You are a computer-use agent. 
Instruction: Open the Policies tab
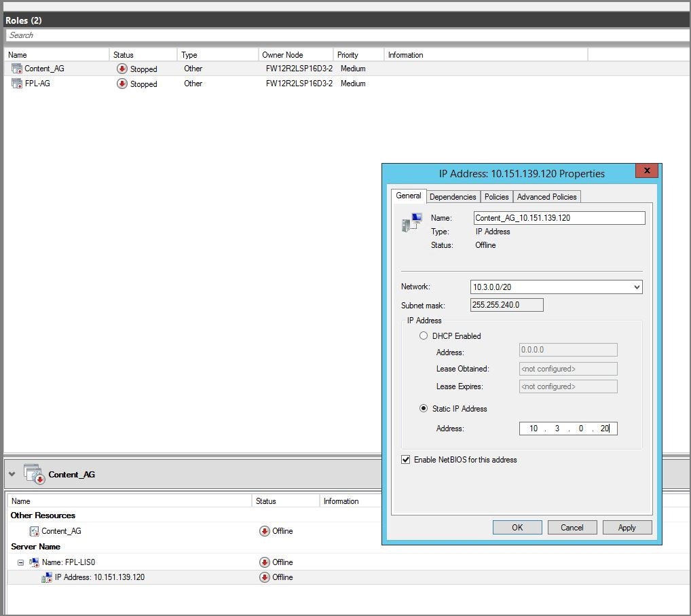pyautogui.click(x=496, y=197)
